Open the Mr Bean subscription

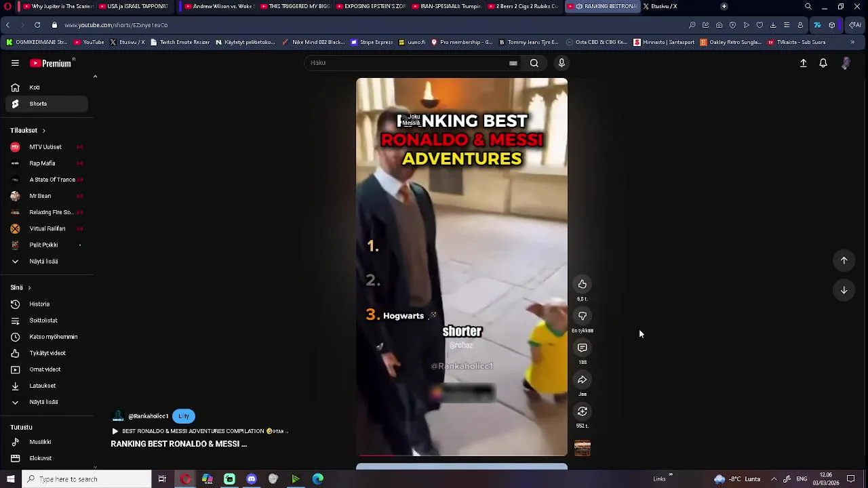[x=47, y=196]
